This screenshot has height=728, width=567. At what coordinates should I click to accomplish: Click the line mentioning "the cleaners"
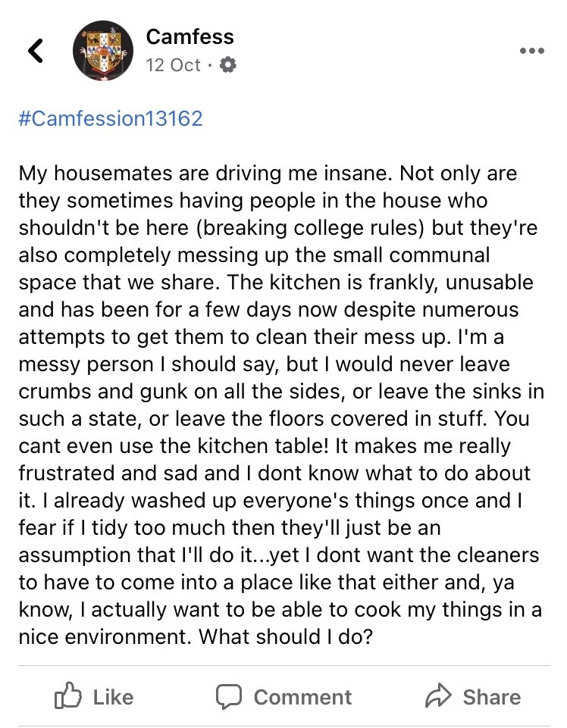[279, 555]
